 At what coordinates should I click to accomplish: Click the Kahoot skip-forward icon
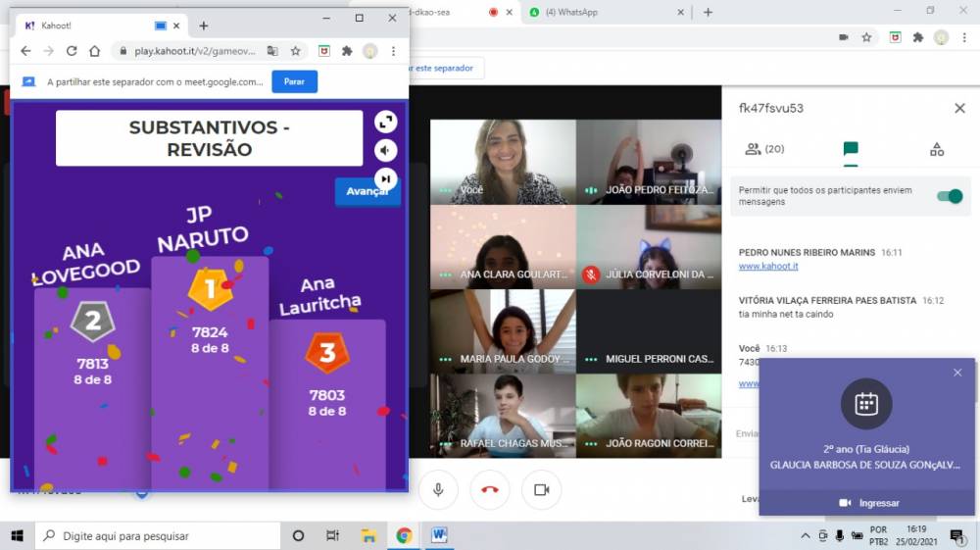point(385,177)
